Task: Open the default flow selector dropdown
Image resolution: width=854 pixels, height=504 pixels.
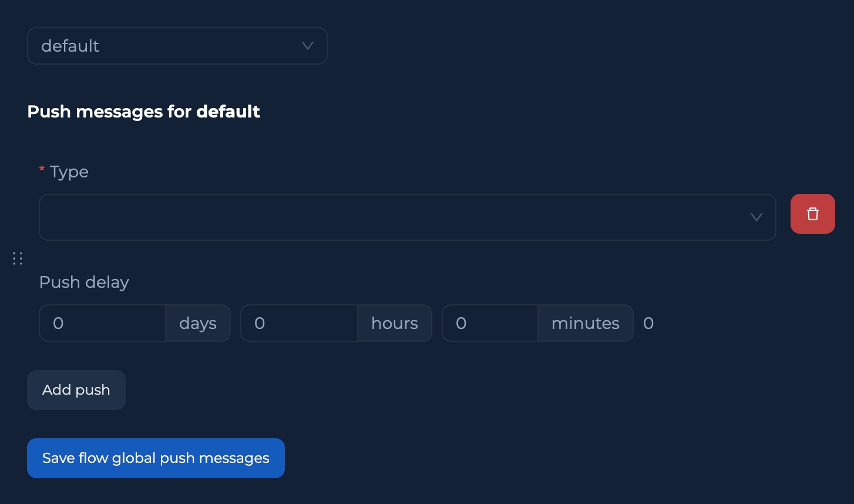Action: 177,46
